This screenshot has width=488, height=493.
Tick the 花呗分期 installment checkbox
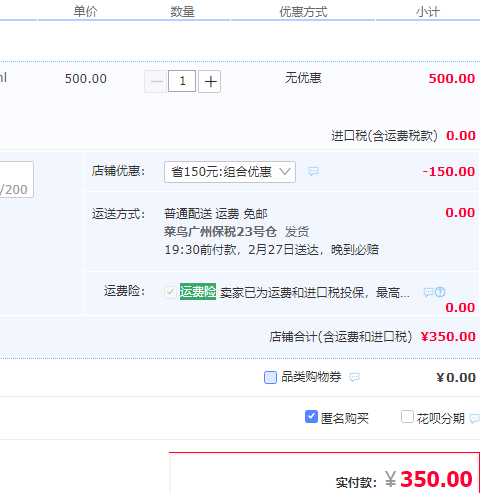pyautogui.click(x=407, y=417)
